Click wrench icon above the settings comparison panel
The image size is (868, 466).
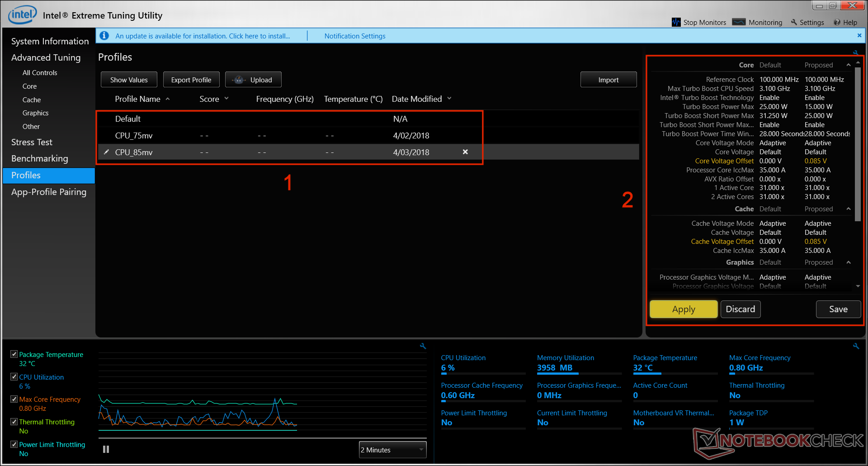[x=855, y=52]
